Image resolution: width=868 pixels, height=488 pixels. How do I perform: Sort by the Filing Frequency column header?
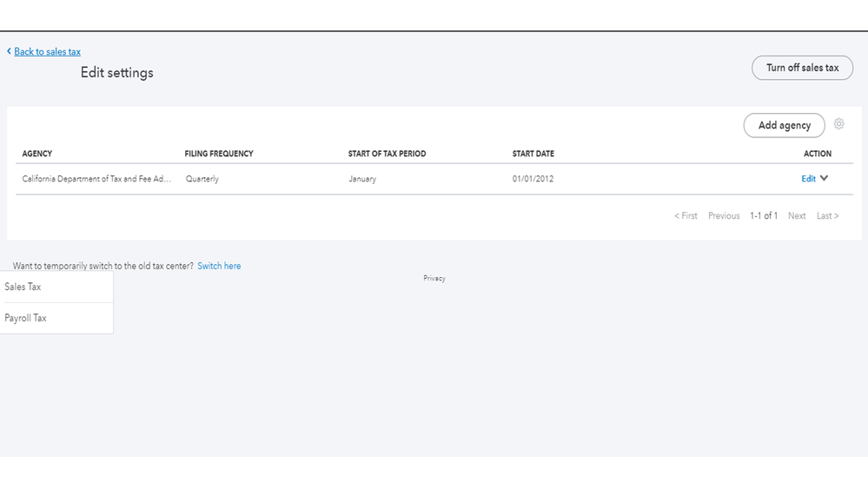219,154
